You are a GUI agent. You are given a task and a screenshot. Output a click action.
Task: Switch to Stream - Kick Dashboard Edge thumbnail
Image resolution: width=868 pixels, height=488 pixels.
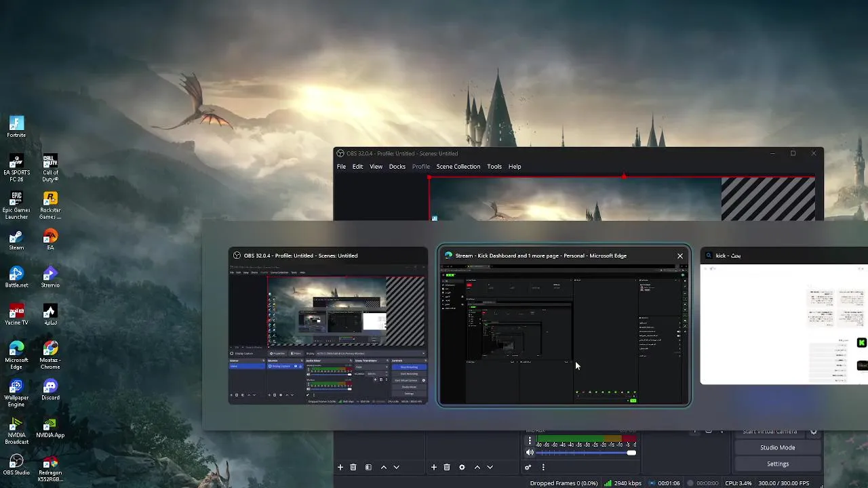564,326
